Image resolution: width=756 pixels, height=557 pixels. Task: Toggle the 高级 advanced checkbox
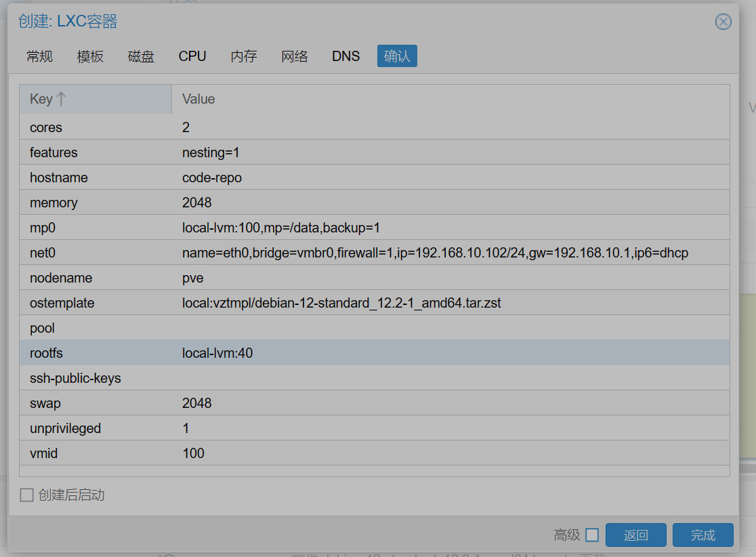(592, 535)
